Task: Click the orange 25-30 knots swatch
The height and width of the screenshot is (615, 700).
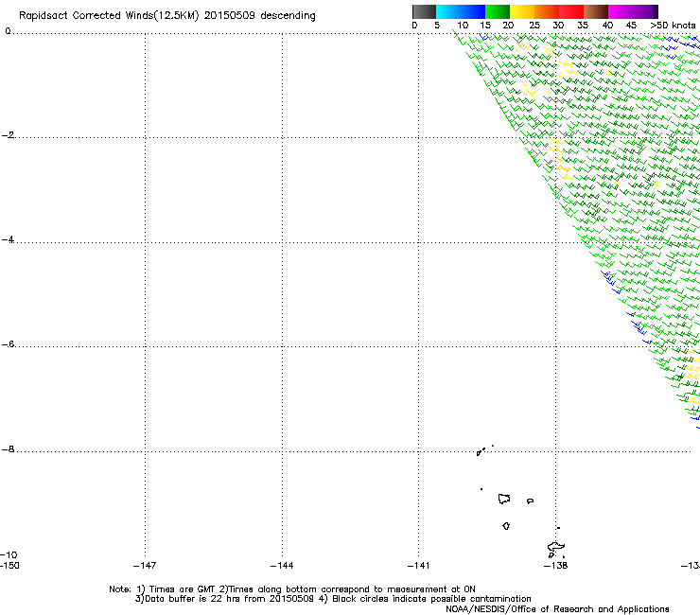Action: (x=547, y=11)
